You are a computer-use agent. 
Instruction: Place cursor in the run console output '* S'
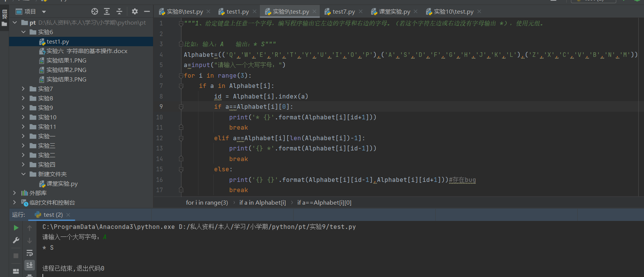48,248
